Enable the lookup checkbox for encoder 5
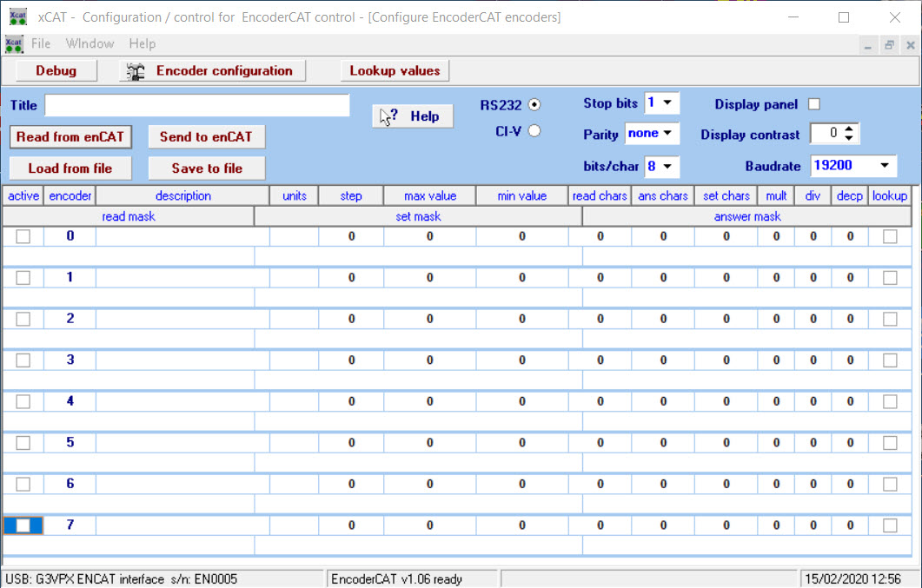922x588 pixels. coord(890,442)
